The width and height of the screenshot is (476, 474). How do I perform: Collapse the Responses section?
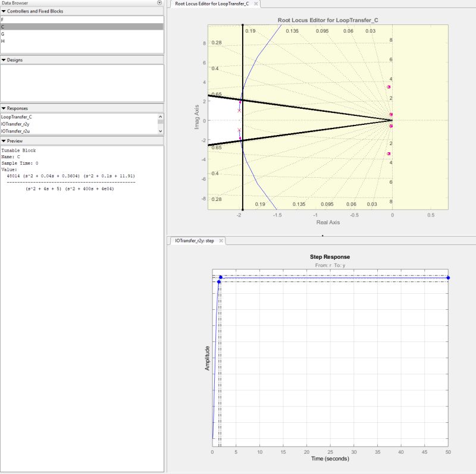pos(4,108)
